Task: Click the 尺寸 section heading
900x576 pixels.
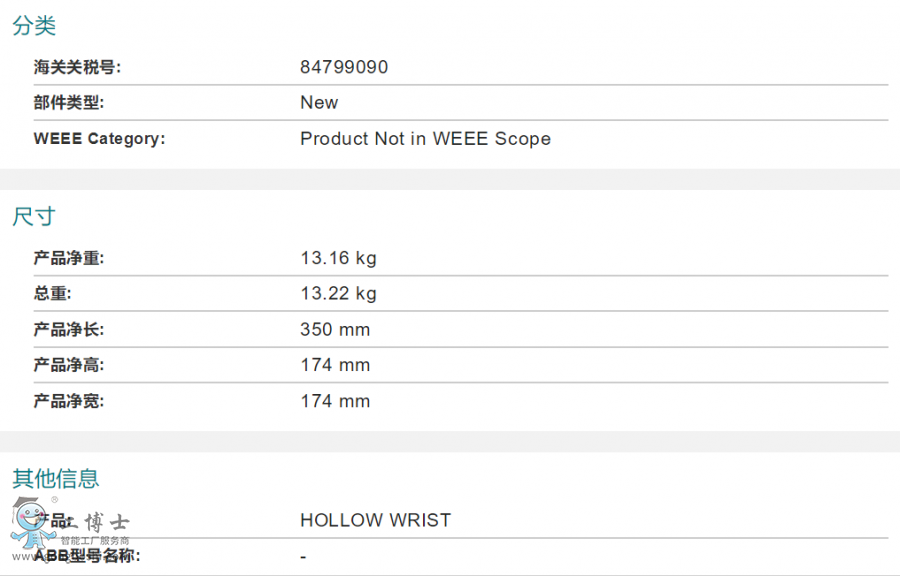Action: (x=34, y=217)
